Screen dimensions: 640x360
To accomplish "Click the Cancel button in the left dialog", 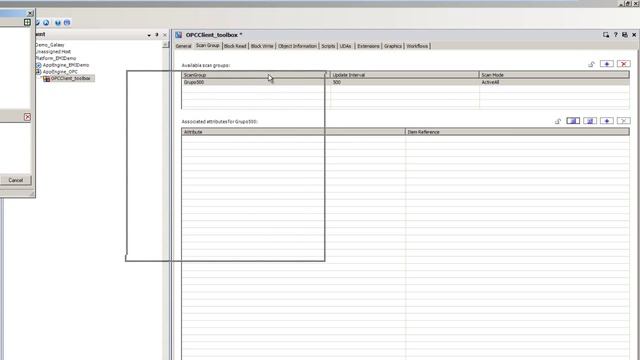I will coord(16,180).
